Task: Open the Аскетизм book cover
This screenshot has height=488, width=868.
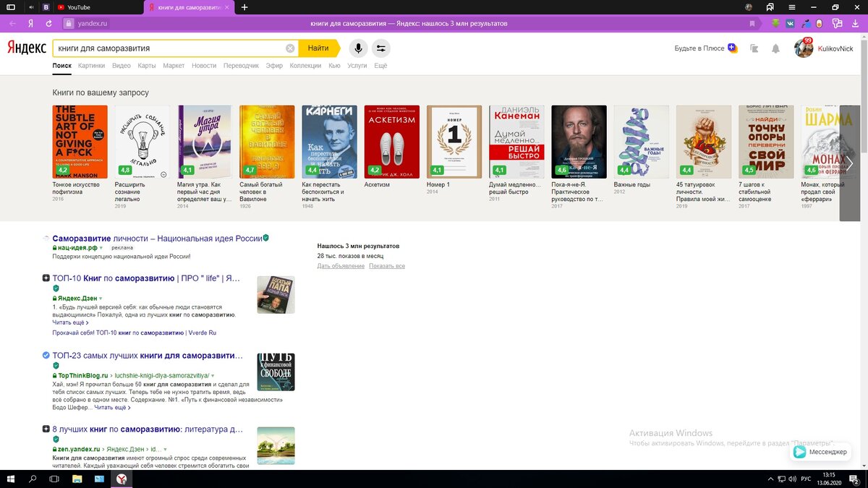Action: coord(391,142)
